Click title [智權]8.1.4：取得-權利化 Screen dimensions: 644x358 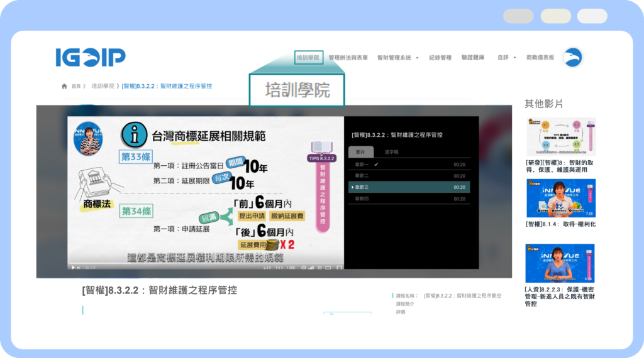coord(560,224)
